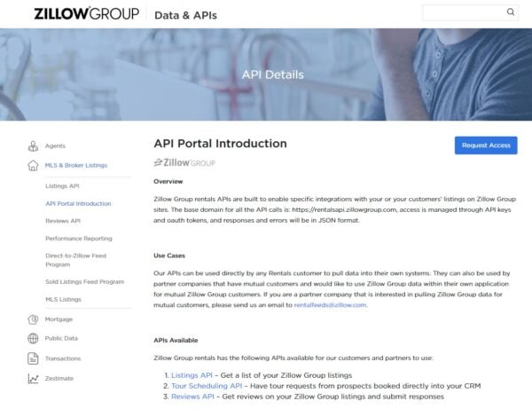Select MLS & Broker Listings section
This screenshot has width=532, height=417.
tap(76, 165)
